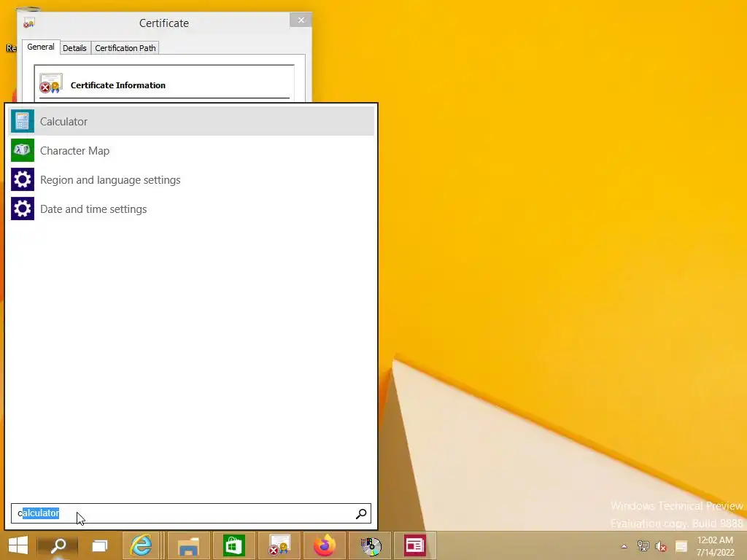Launch Internet Explorer from the taskbar
747x560 pixels.
coord(142,545)
